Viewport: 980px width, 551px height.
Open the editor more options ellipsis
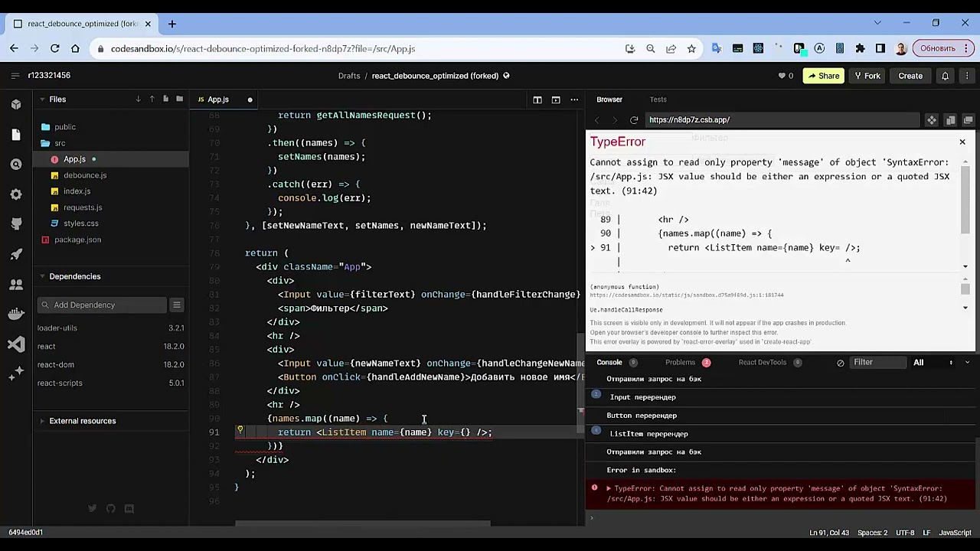tap(574, 99)
